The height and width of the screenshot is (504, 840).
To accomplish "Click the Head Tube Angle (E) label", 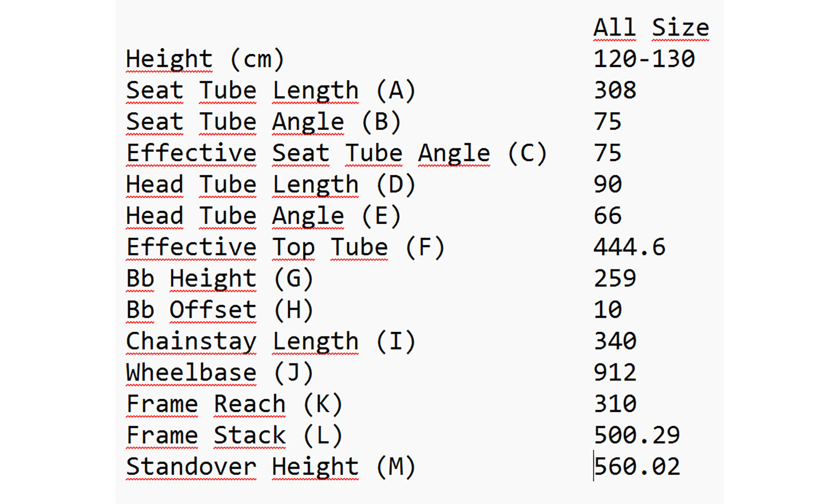I will point(263,216).
